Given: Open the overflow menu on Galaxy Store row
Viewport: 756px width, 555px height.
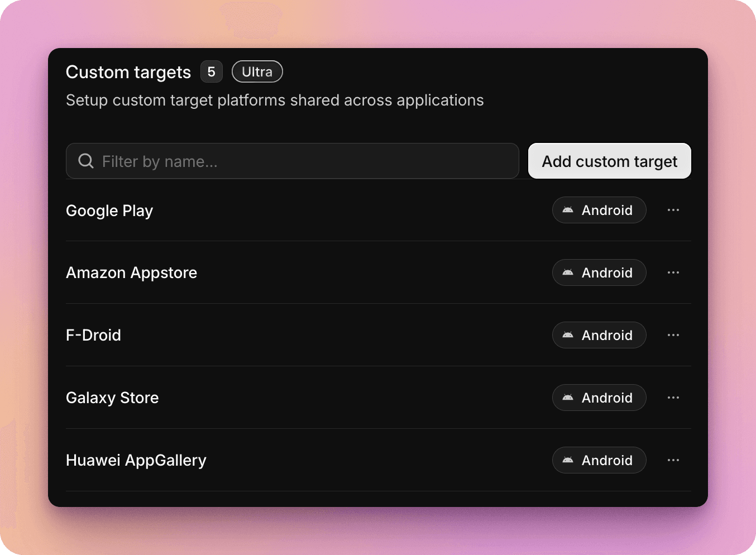Looking at the screenshot, I should click(673, 398).
